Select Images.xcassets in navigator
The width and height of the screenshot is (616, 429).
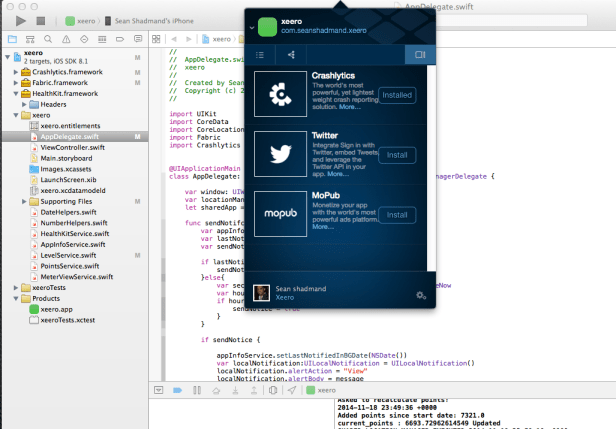(66, 169)
